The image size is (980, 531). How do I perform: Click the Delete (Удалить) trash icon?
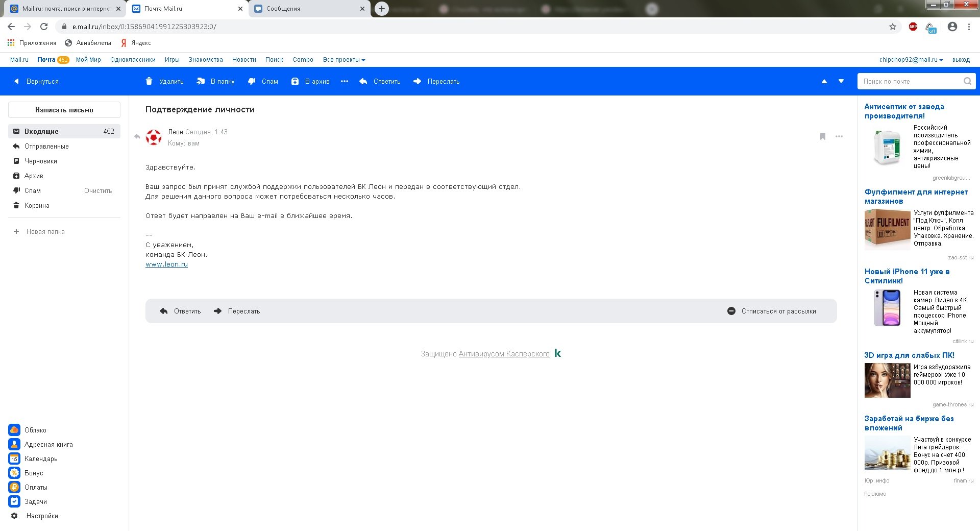[x=149, y=81]
